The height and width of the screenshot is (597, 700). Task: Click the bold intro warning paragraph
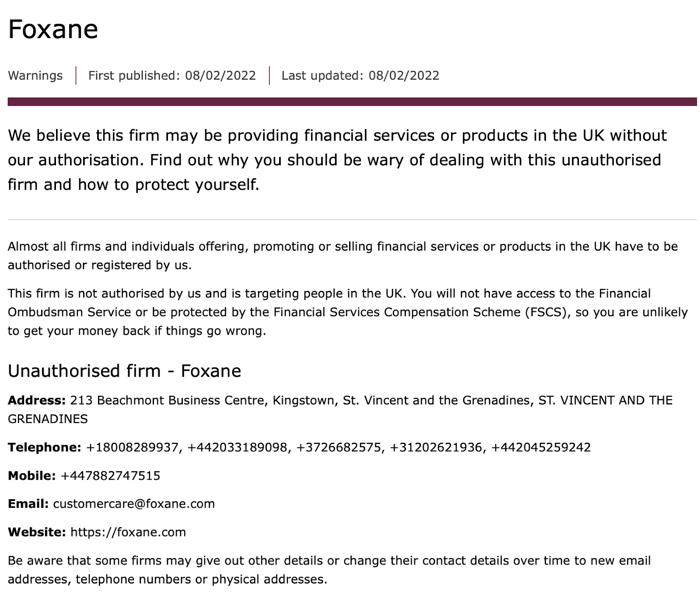337,160
